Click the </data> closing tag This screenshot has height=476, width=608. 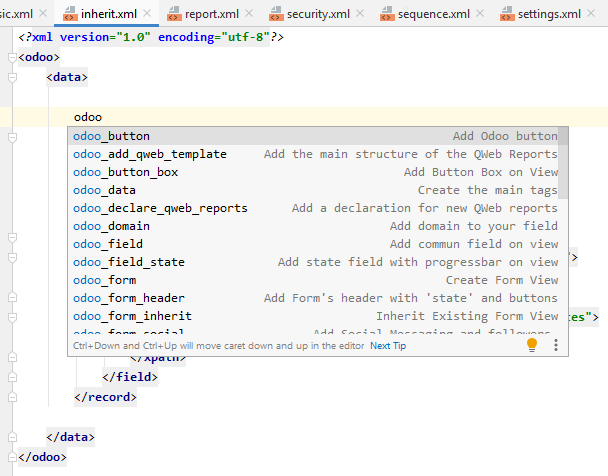pyautogui.click(x=70, y=437)
